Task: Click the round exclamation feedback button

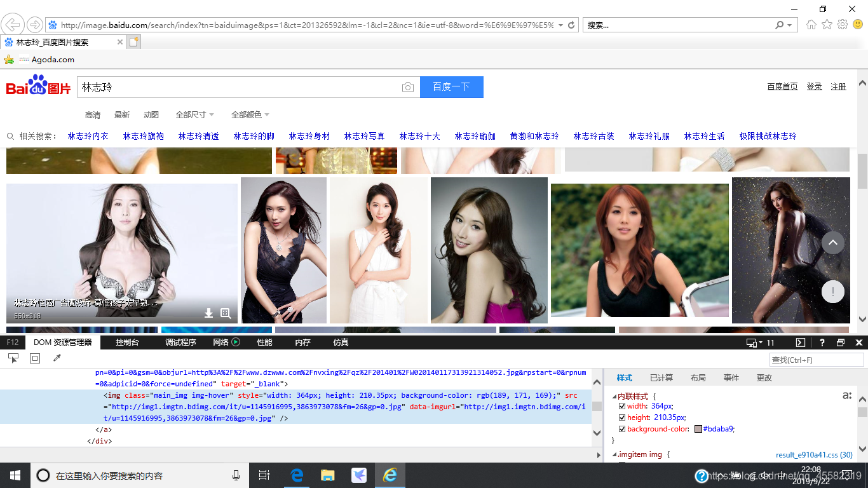Action: point(833,292)
